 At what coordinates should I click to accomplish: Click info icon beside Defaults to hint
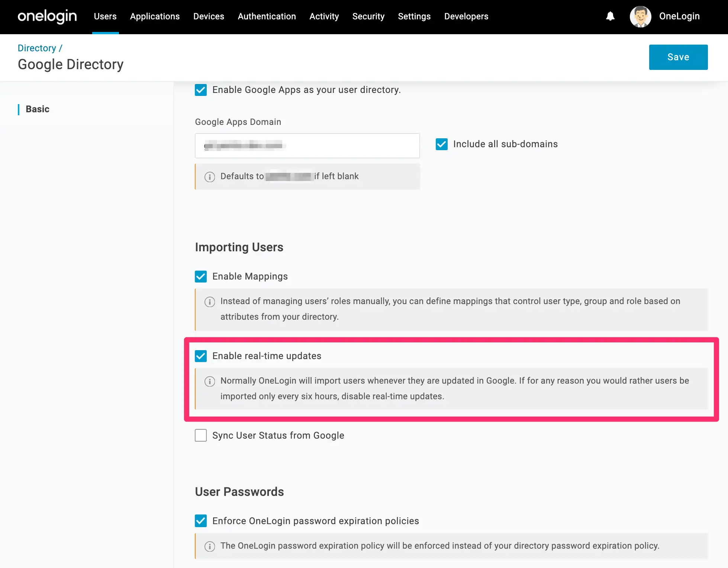[210, 177]
